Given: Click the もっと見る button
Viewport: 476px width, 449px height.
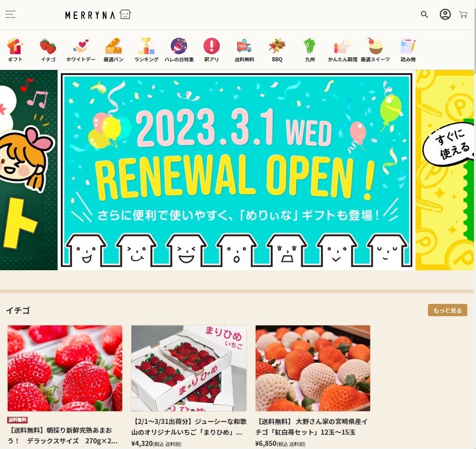Looking at the screenshot, I should (447, 311).
